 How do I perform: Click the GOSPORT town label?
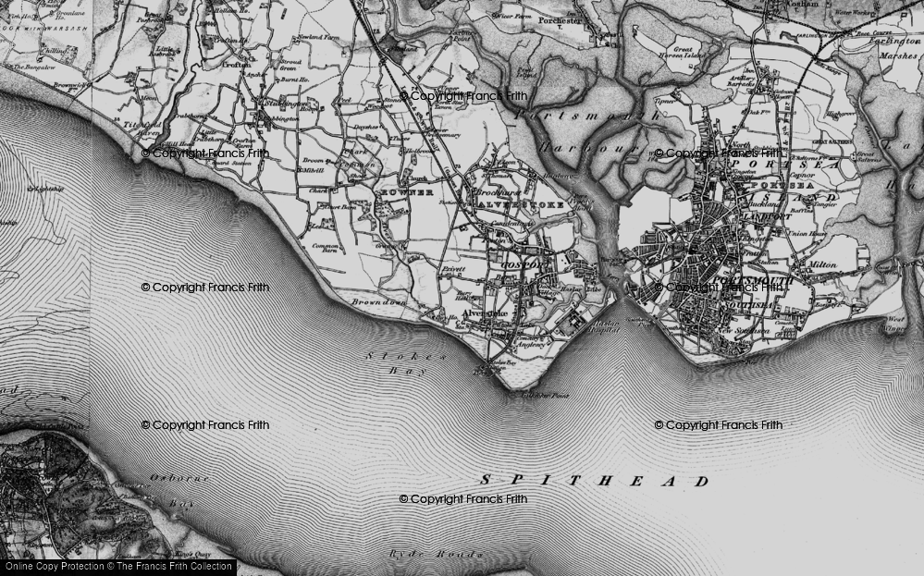[522, 265]
